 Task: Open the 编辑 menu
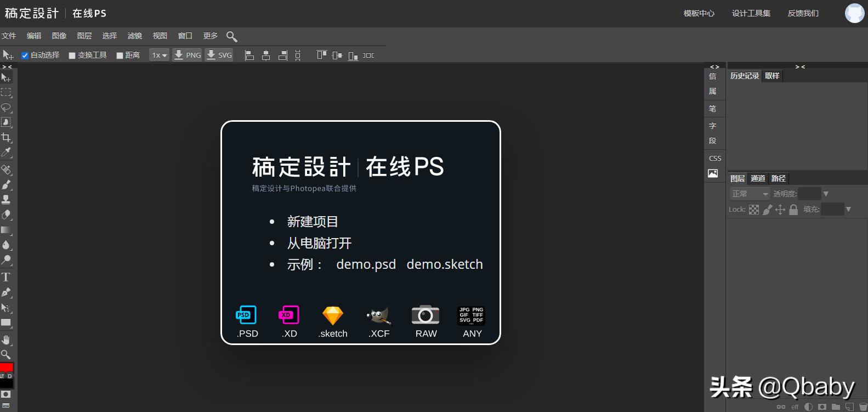coord(34,36)
